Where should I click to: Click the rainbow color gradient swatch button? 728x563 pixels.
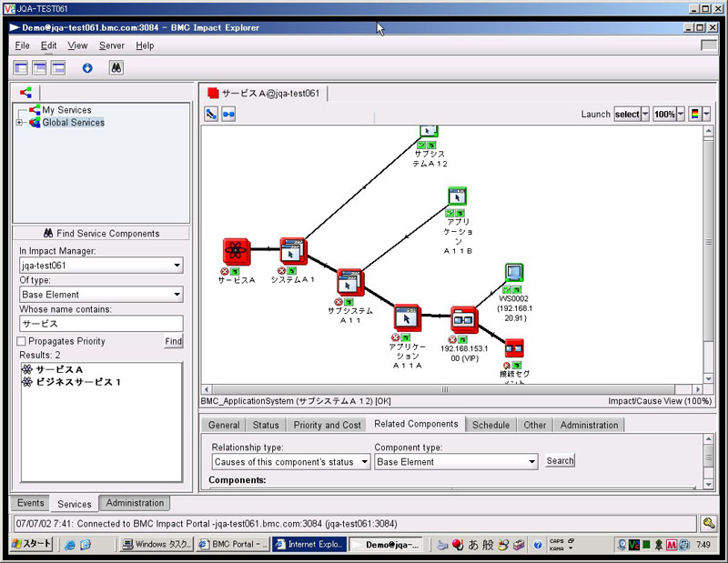695,115
